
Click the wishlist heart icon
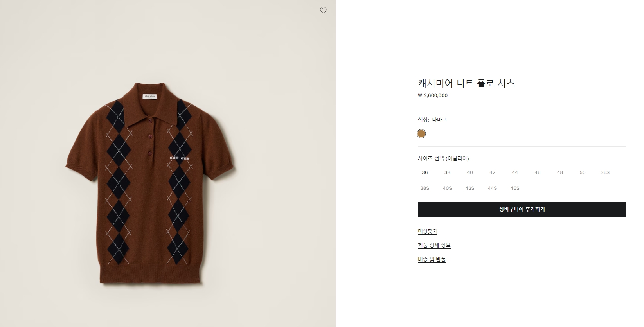click(x=323, y=11)
